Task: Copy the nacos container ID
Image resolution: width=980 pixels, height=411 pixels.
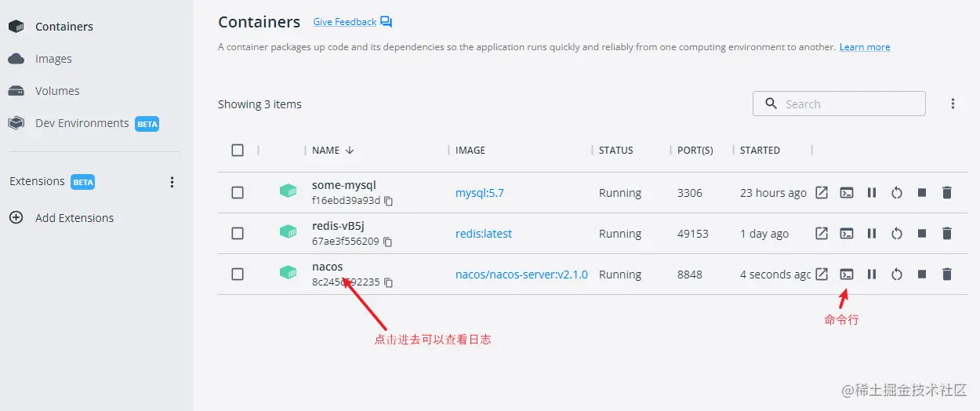Action: (x=388, y=282)
